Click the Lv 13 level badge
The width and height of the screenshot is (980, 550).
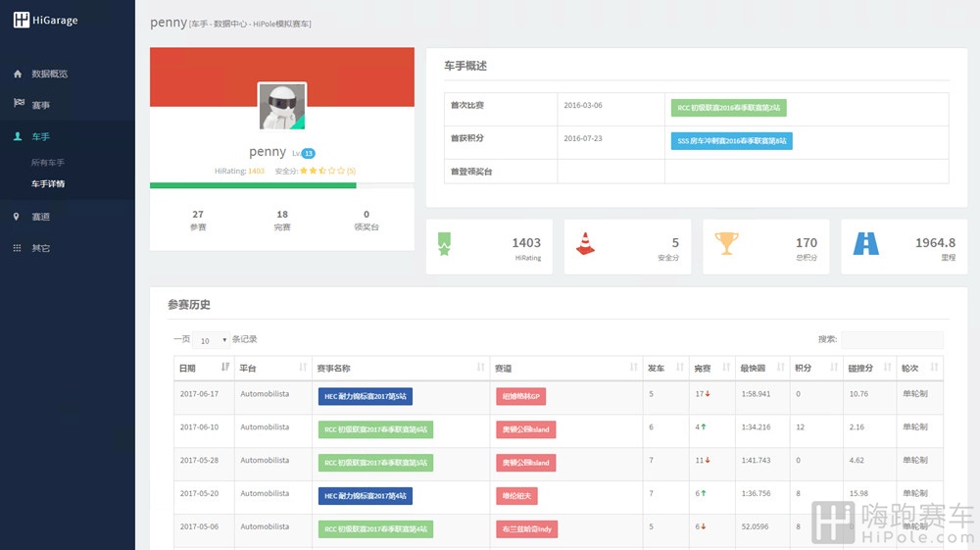[x=308, y=153]
